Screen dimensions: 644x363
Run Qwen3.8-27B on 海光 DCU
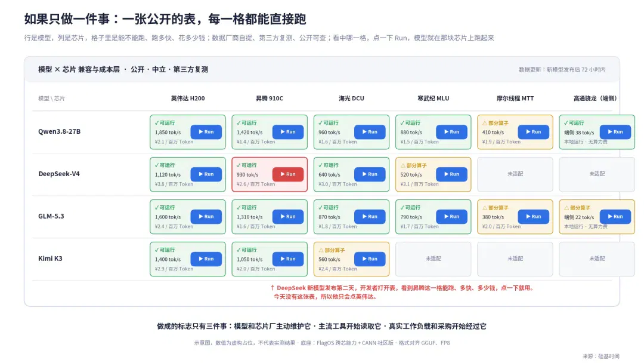(370, 132)
